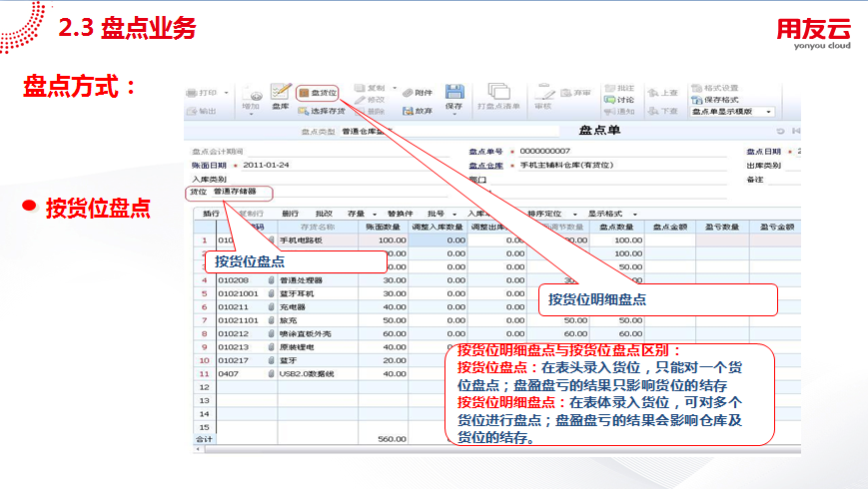Viewport: 868px width, 489px height.
Task: Click the 账面数量 column header
Action: click(383, 227)
